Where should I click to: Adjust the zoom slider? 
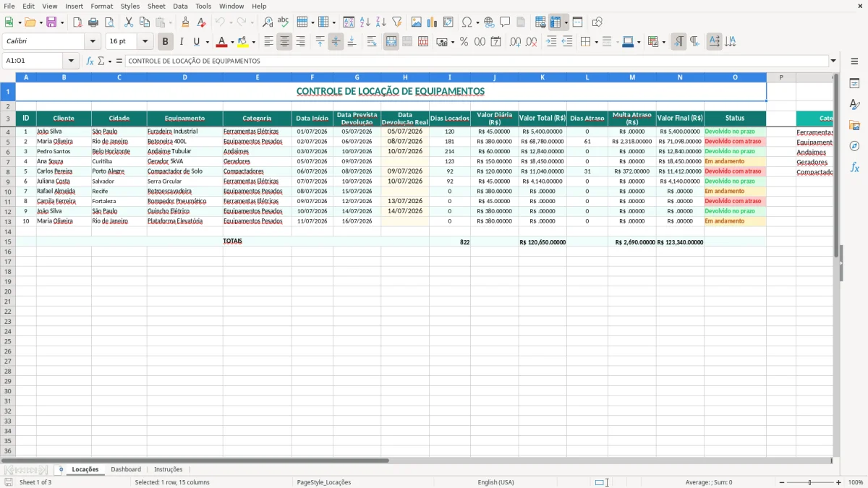tap(809, 482)
